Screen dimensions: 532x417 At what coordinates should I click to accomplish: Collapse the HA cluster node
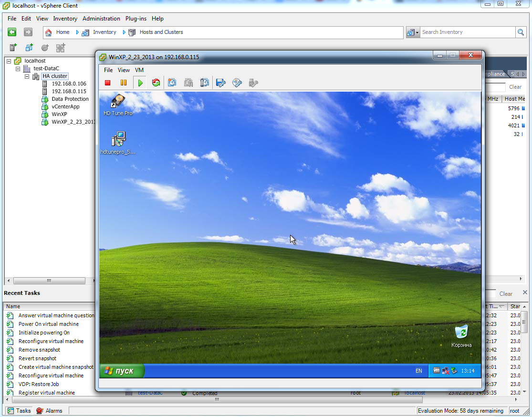27,76
